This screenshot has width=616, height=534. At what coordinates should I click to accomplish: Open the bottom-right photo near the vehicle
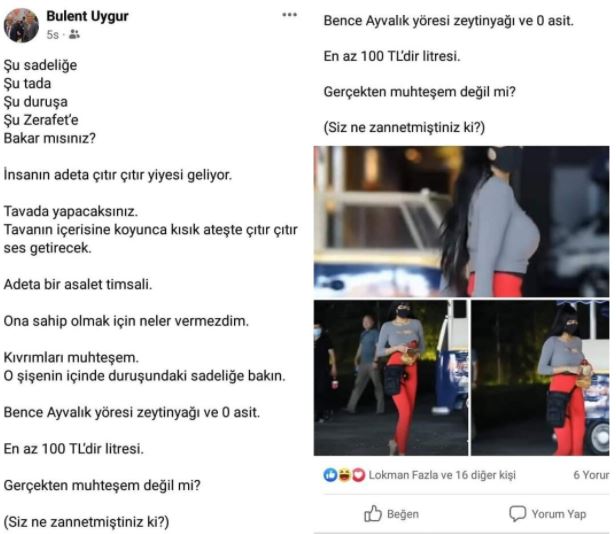[540, 378]
